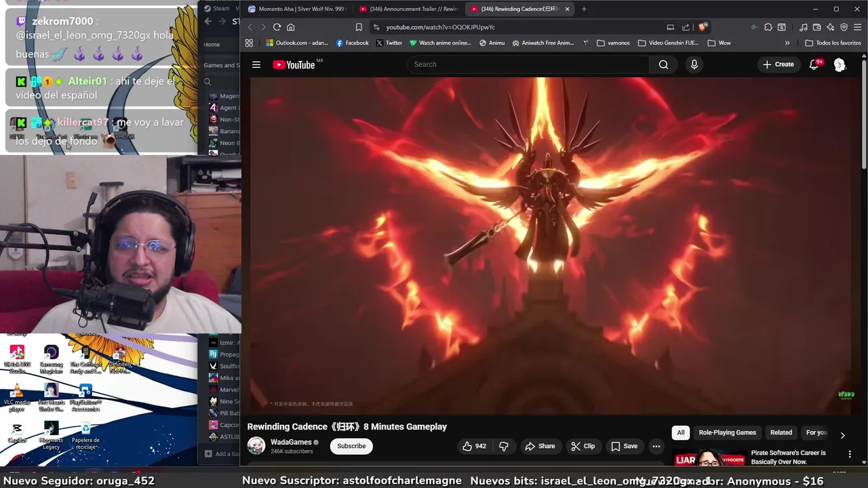Open VLC media player desktop shortcut
The image size is (868, 488).
[x=17, y=399]
